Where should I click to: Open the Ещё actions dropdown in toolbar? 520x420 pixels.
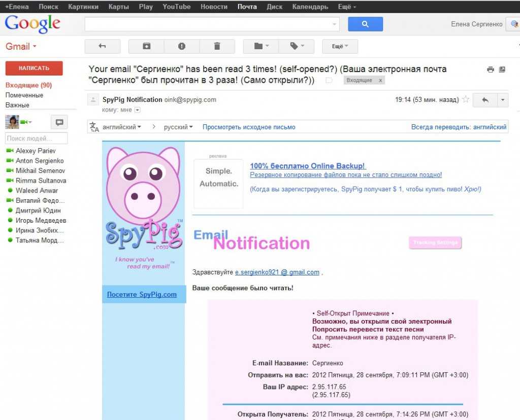340,46
